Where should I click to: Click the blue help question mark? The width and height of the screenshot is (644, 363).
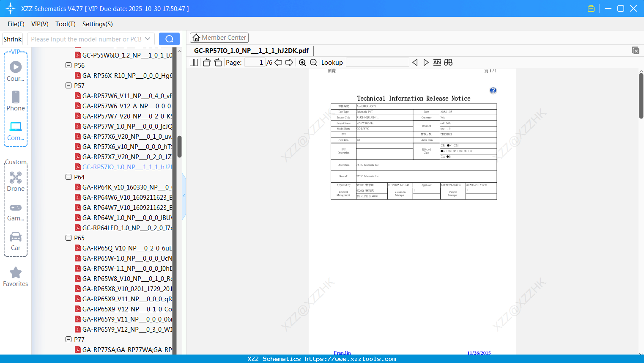(493, 91)
